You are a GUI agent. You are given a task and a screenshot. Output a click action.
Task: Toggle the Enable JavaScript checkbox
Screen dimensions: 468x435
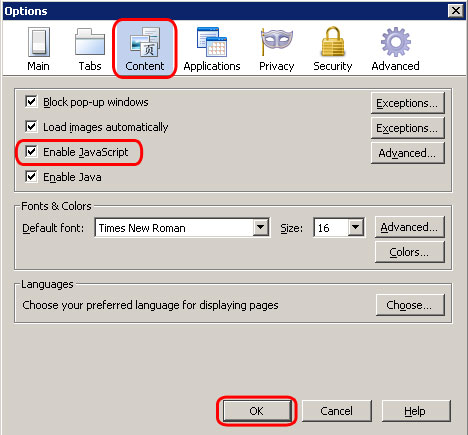(31, 152)
